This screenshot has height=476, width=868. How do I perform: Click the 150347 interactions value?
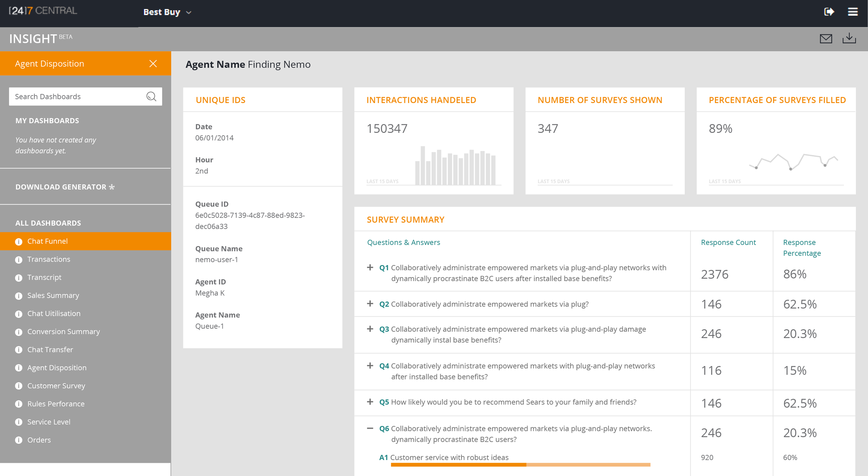click(387, 128)
